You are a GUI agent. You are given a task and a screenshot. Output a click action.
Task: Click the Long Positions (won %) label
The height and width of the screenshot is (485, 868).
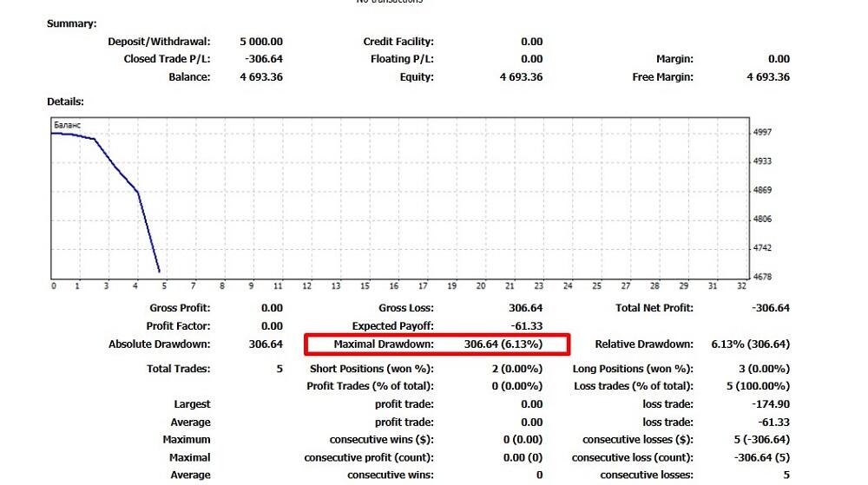point(633,369)
